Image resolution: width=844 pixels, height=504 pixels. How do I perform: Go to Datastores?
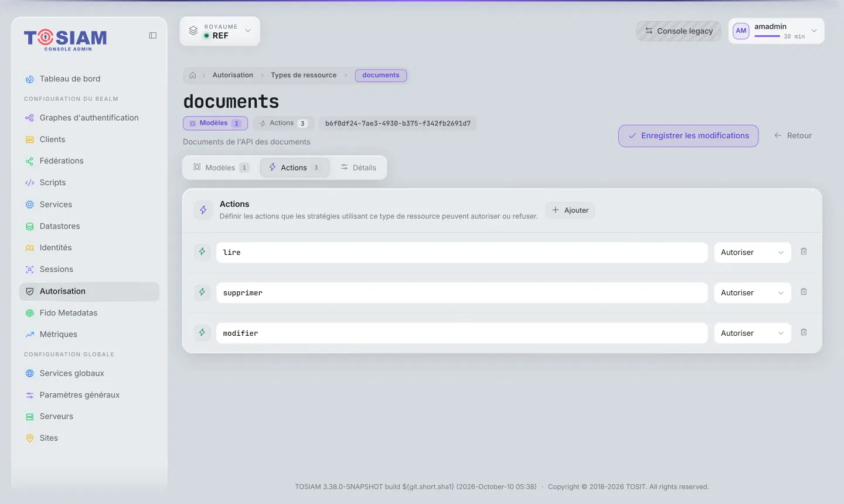pyautogui.click(x=89, y=226)
